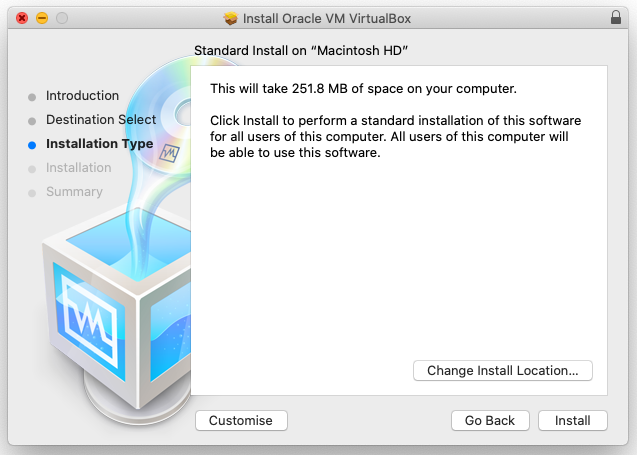The image size is (637, 455).
Task: Select the Introduction step in the sidebar
Action: pos(82,96)
